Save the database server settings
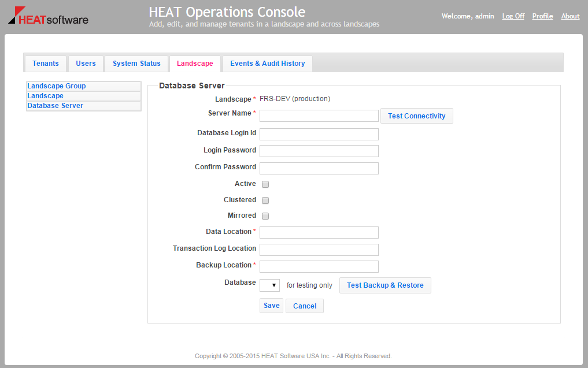 coord(271,306)
